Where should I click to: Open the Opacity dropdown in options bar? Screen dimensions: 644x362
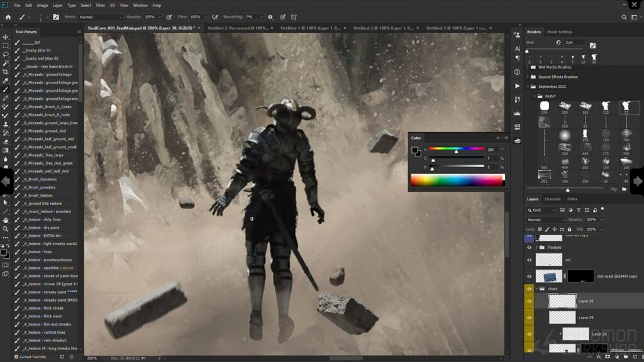tap(160, 17)
